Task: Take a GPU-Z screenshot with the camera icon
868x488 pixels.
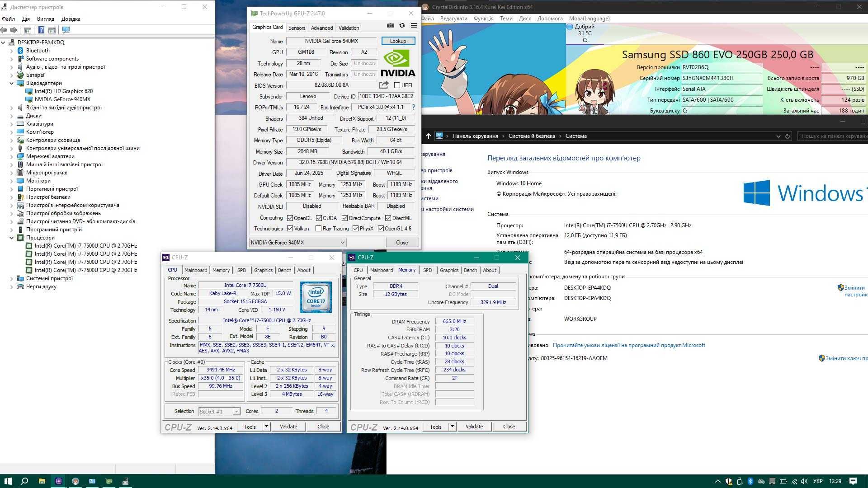Action: coord(391,26)
